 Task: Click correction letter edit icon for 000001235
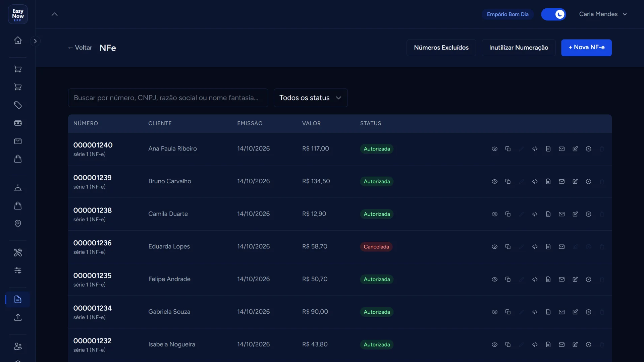coord(575,279)
